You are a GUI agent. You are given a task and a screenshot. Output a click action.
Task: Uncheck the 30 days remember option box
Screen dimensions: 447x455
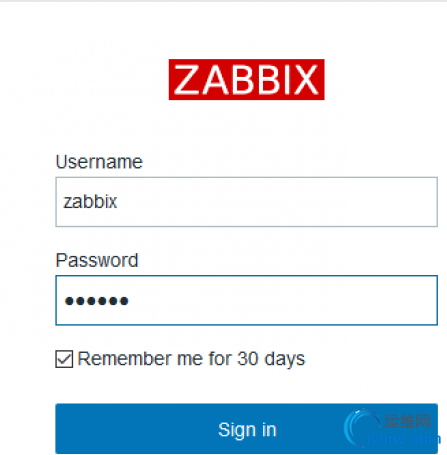coord(64,359)
